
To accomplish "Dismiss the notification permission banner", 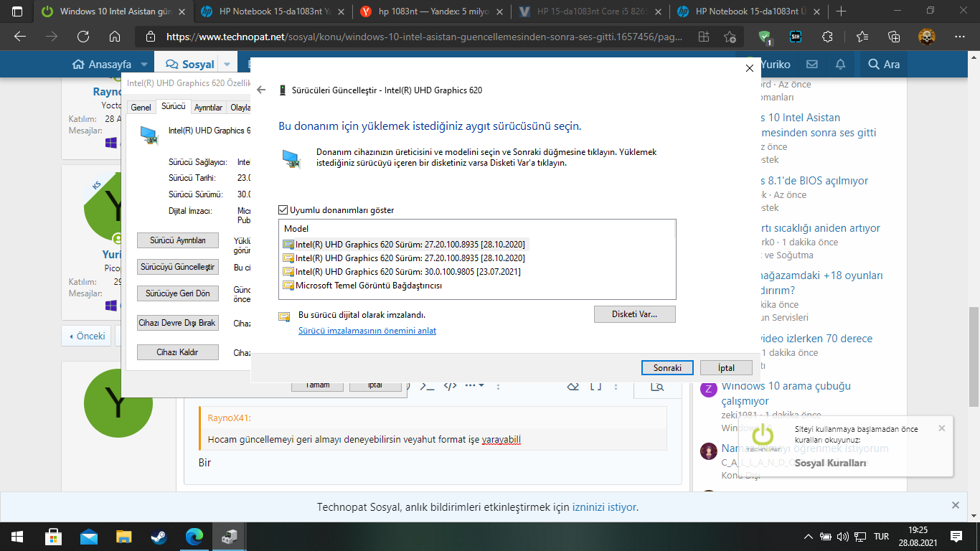I will click(x=955, y=505).
